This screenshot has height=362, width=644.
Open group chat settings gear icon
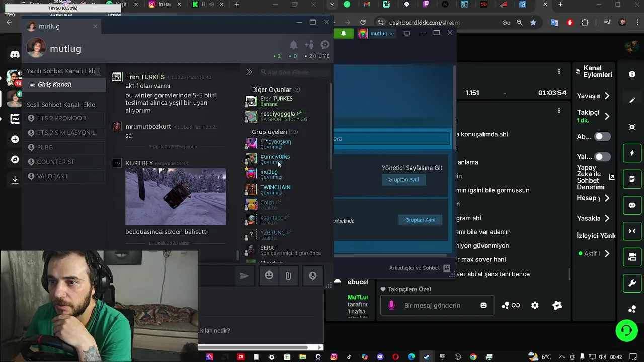click(x=325, y=45)
